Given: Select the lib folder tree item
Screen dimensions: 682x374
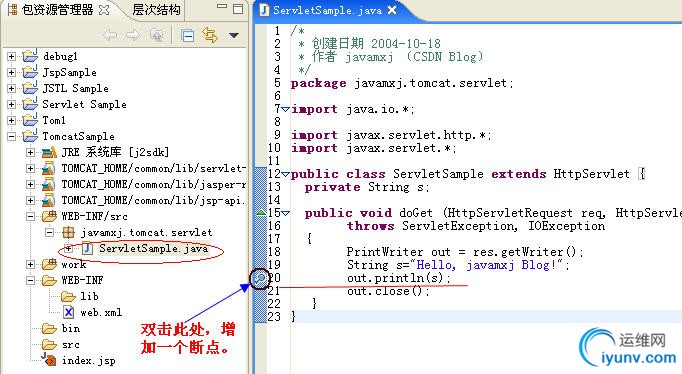Looking at the screenshot, I should 89,297.
